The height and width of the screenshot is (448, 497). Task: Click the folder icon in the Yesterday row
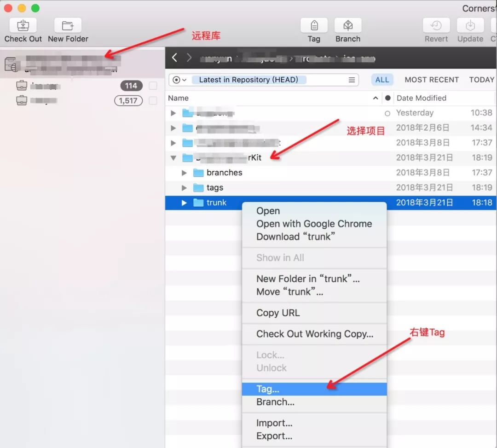coord(188,113)
